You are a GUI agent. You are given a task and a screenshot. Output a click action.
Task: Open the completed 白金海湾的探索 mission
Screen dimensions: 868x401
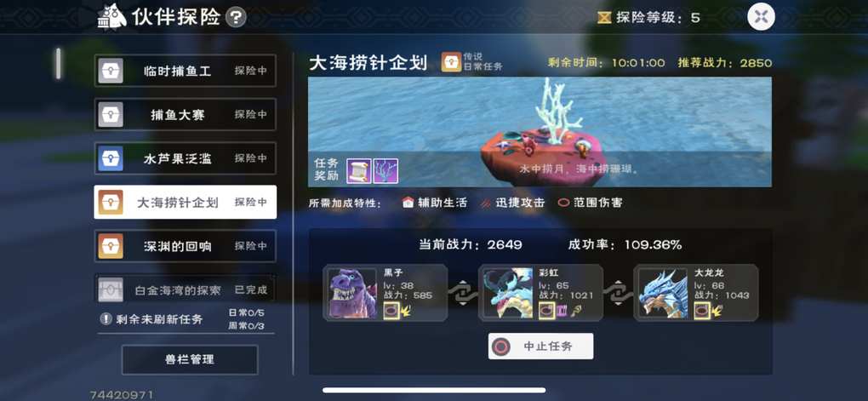[x=185, y=289]
